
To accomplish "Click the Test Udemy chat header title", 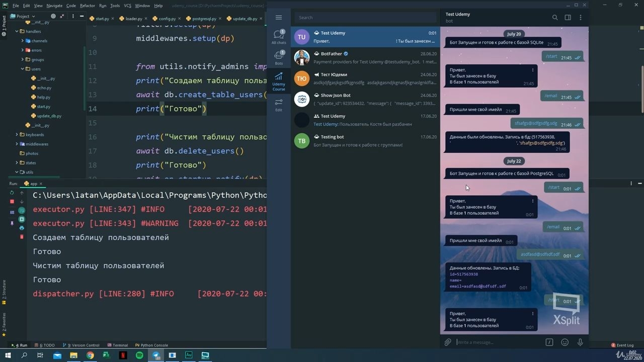I will (x=458, y=14).
